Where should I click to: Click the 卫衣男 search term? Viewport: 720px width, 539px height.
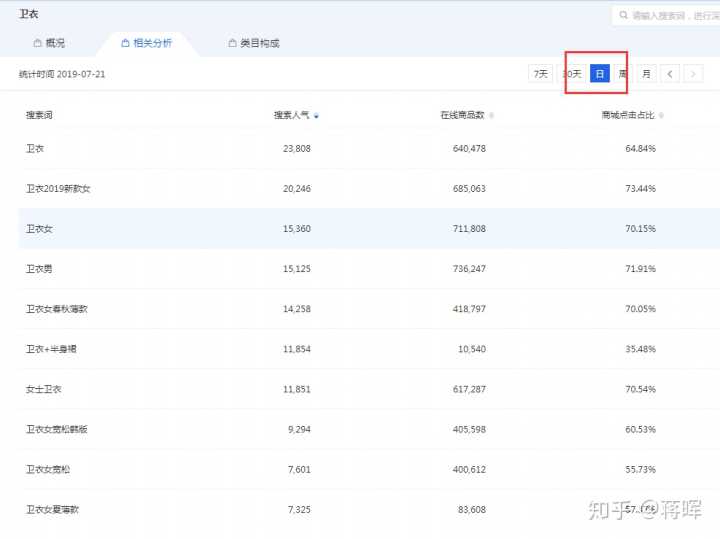pos(40,269)
